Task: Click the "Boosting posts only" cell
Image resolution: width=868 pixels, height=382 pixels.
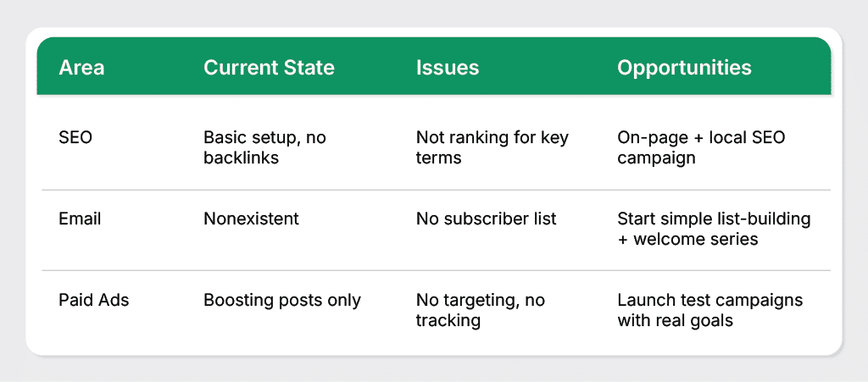Action: point(282,300)
